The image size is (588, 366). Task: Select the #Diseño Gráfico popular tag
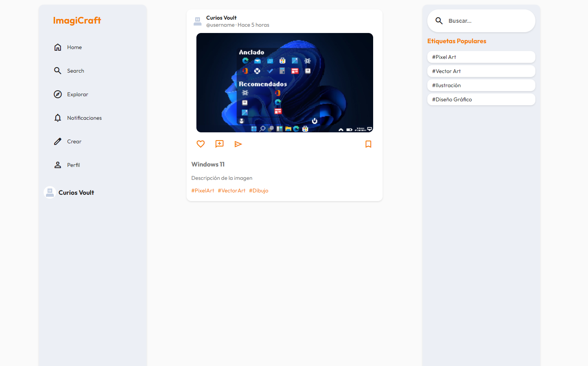pos(481,99)
